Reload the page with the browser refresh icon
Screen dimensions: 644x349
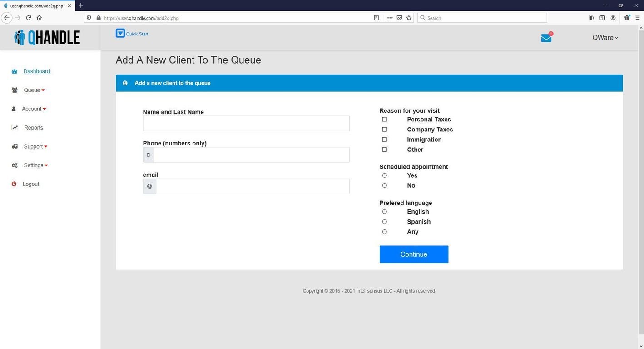click(28, 18)
